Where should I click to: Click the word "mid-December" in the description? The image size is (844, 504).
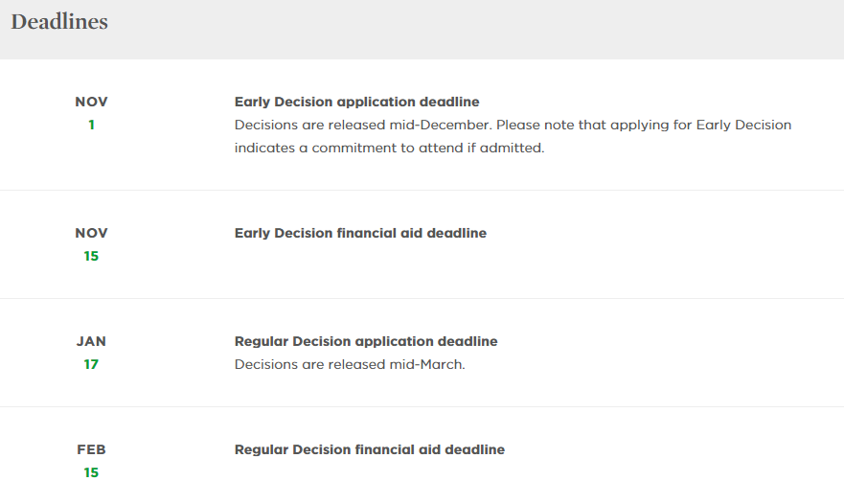[x=448, y=126]
